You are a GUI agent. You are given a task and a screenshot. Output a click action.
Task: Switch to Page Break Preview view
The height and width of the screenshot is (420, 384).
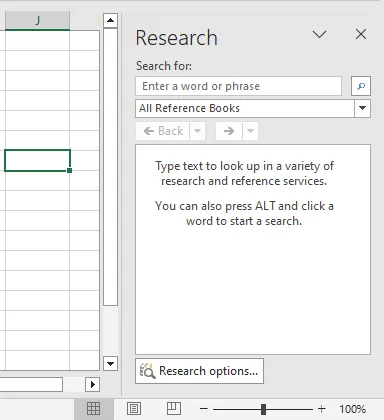174,409
